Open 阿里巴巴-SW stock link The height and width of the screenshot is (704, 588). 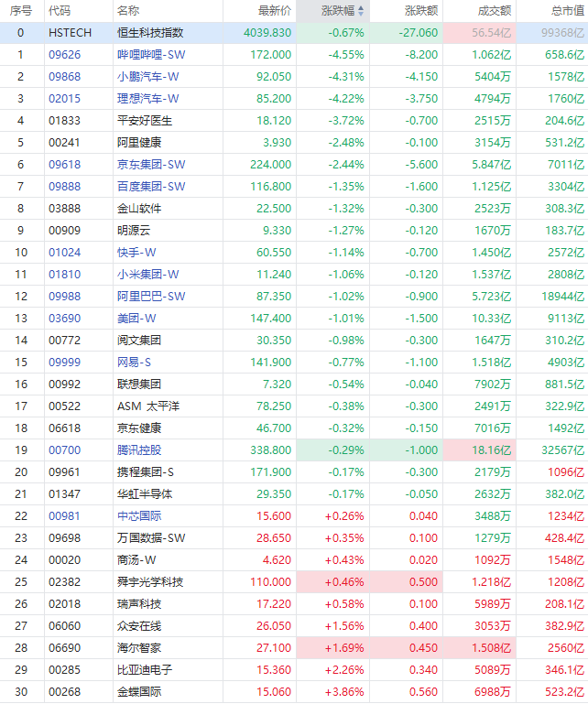(x=151, y=297)
